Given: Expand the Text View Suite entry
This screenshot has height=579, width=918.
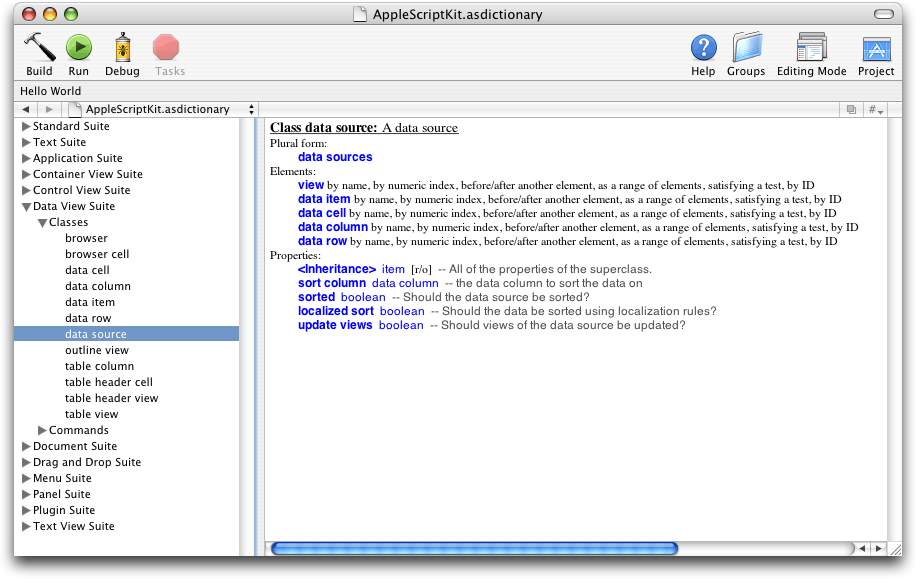Looking at the screenshot, I should [24, 526].
